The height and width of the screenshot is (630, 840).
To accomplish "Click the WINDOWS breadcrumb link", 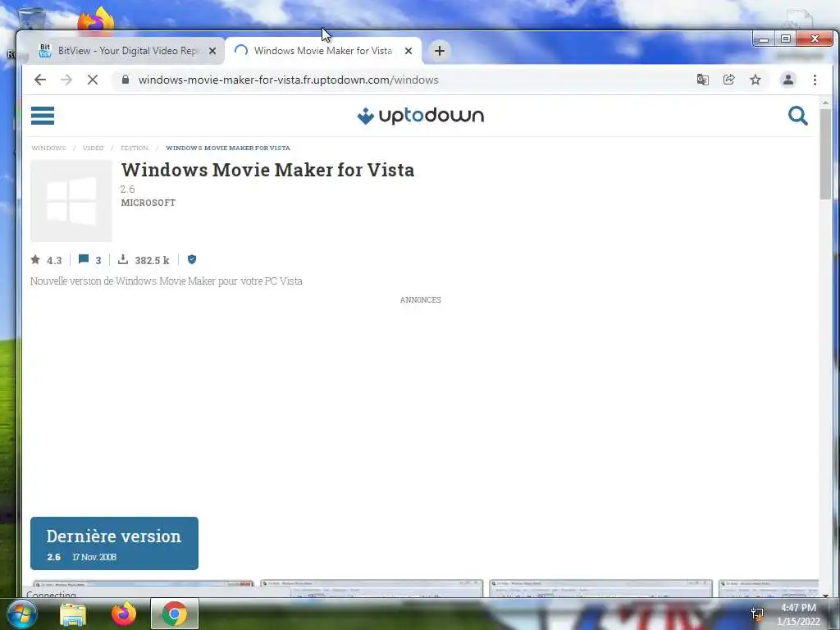I will 48,148.
